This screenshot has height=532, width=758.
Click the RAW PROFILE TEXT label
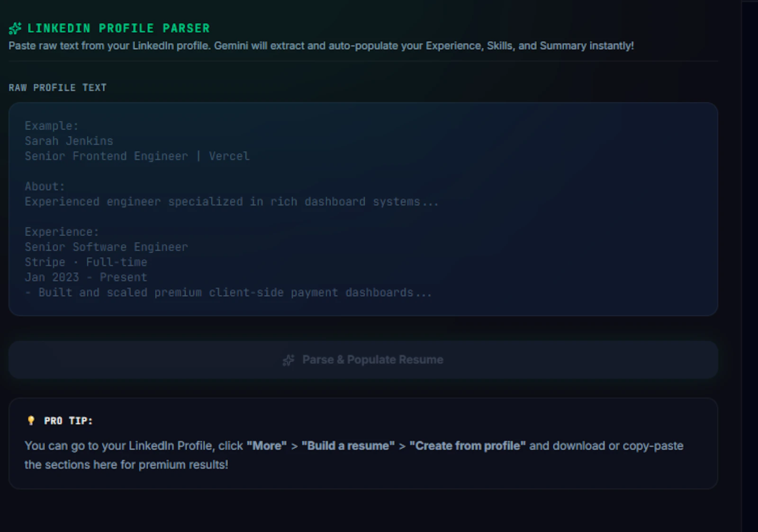pos(58,88)
